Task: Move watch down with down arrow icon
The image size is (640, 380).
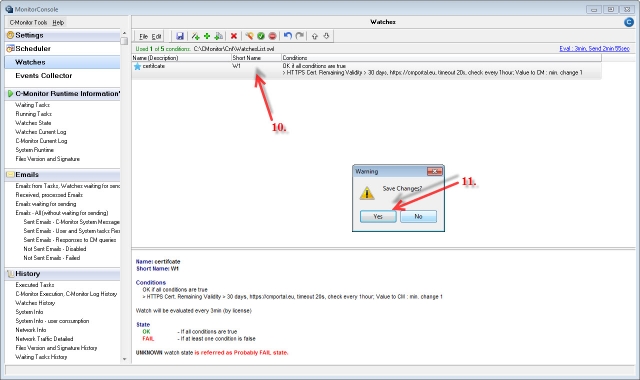Action: [x=326, y=36]
